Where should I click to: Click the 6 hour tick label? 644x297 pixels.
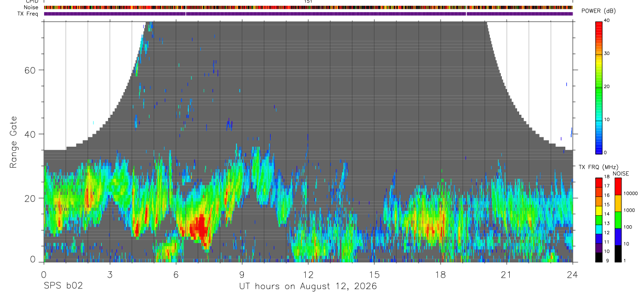[x=176, y=274]
